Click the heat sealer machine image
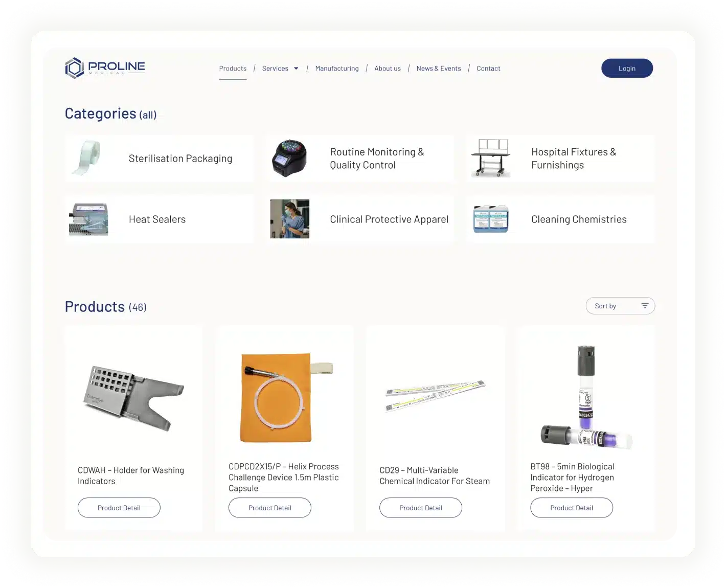Screen dimensions: 726x588 pos(88,219)
